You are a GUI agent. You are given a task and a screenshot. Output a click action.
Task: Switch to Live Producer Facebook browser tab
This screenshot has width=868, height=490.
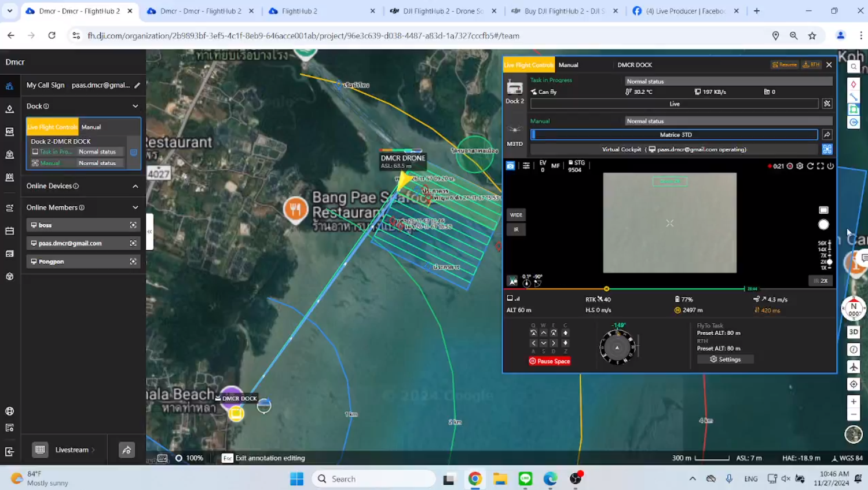686,11
